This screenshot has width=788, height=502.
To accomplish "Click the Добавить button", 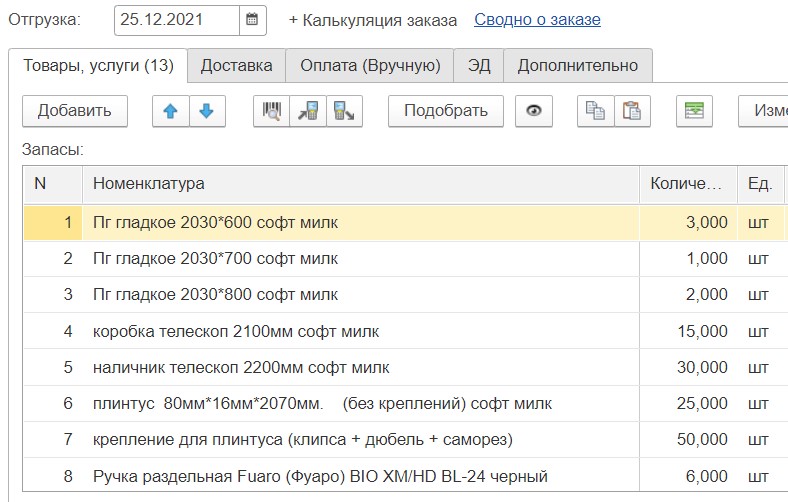I will coord(75,111).
